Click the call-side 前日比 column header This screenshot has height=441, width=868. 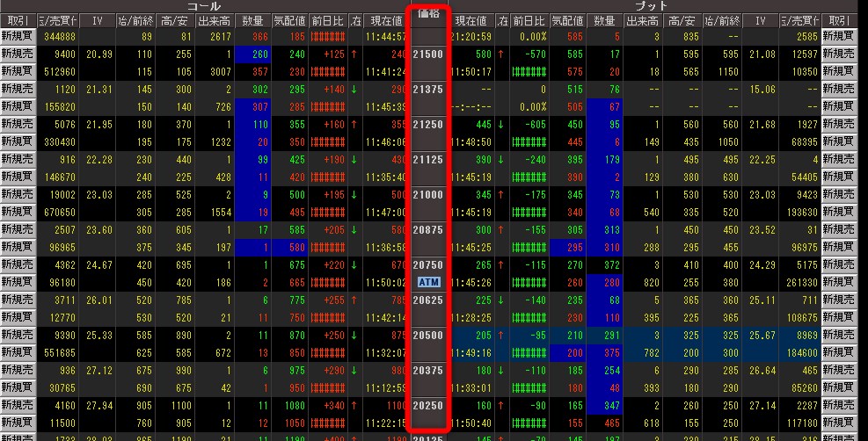[x=328, y=21]
